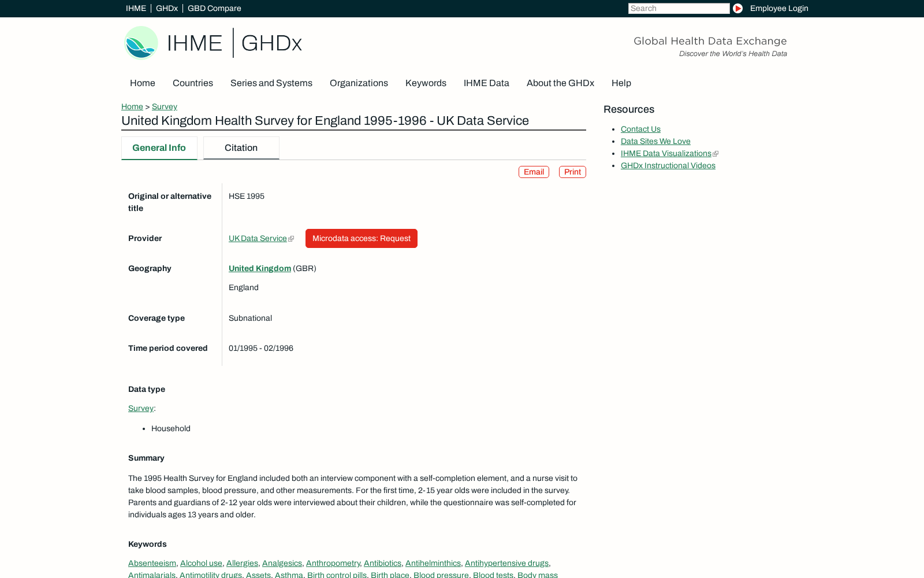Open the Help menu item
This screenshot has height=578, width=924.
click(x=621, y=83)
